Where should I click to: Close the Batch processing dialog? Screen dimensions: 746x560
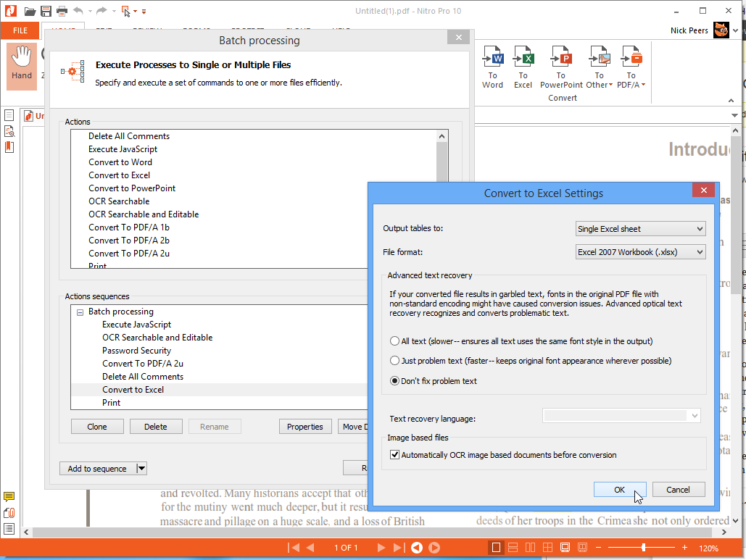(x=459, y=37)
